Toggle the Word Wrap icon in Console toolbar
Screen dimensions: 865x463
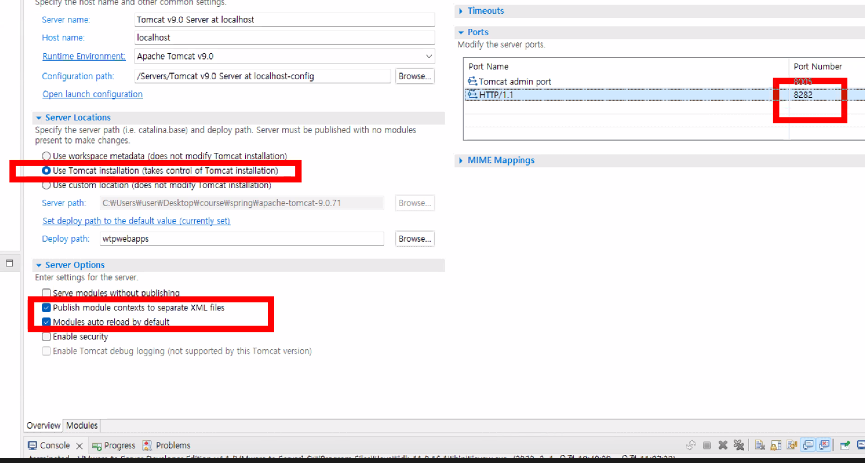[x=792, y=445]
